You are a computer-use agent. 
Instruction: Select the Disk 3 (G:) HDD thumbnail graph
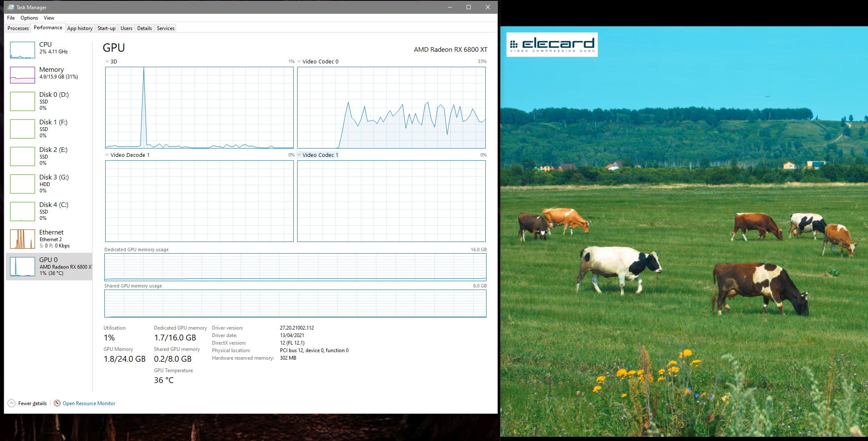point(23,184)
